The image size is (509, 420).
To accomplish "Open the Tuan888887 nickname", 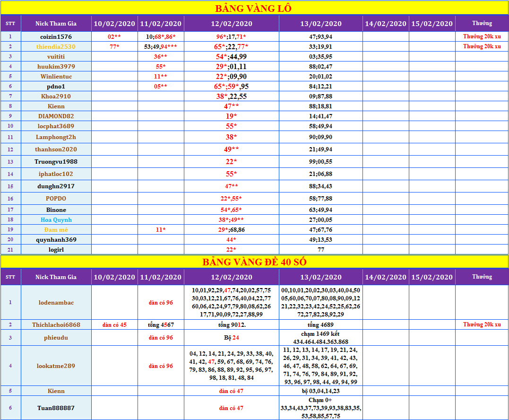I will click(x=56, y=408).
